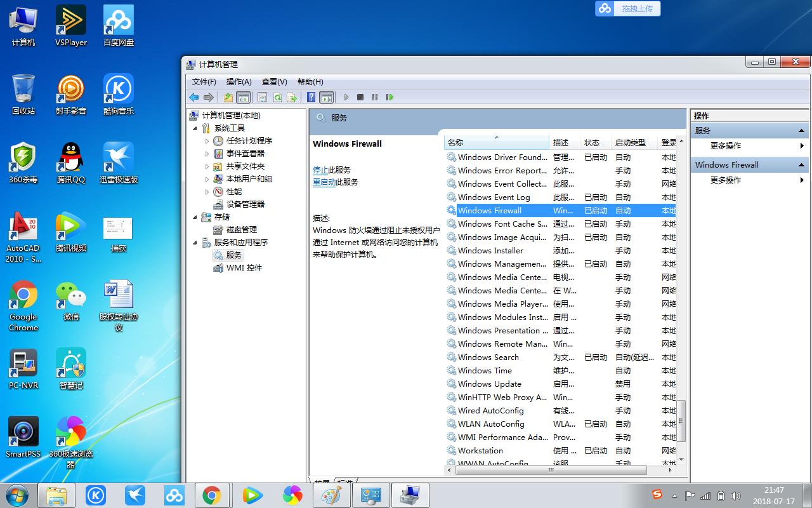812x508 pixels.
Task: Click the Refresh toolbar icon
Action: 278,97
